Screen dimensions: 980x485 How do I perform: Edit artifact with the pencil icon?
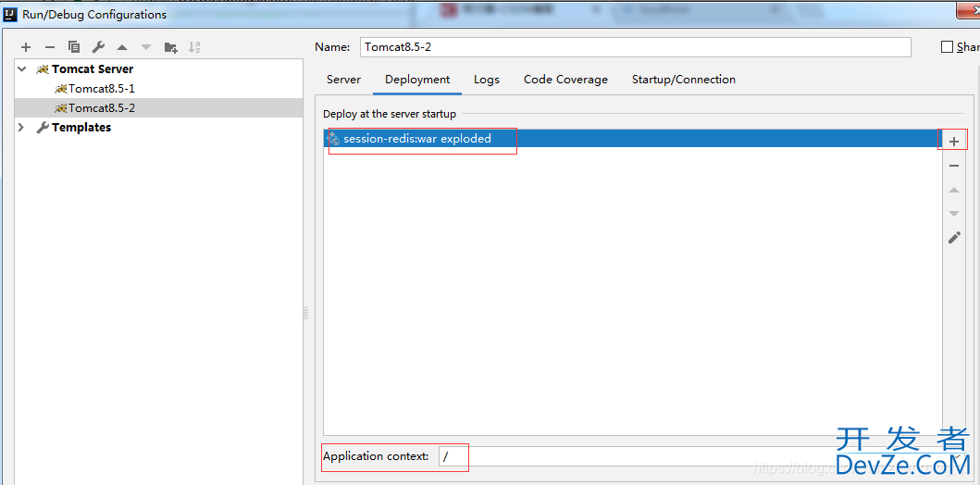pyautogui.click(x=954, y=238)
